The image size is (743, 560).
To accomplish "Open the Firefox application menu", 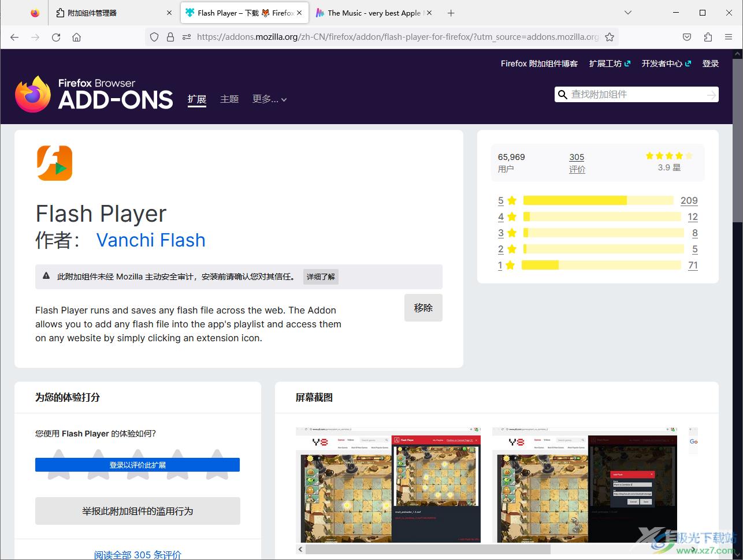I will (729, 37).
